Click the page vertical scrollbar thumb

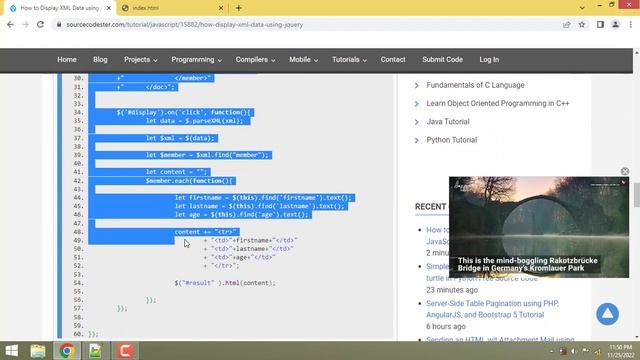pos(636,195)
